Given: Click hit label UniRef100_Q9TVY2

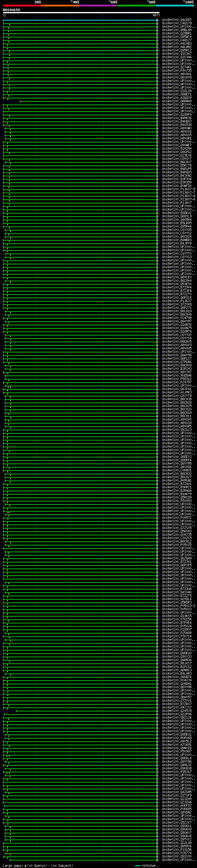Looking at the screenshot, I should 176,840.
